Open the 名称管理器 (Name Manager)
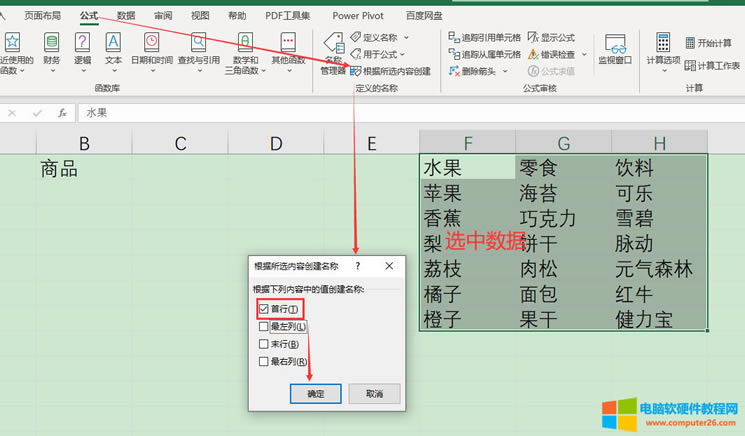 334,53
